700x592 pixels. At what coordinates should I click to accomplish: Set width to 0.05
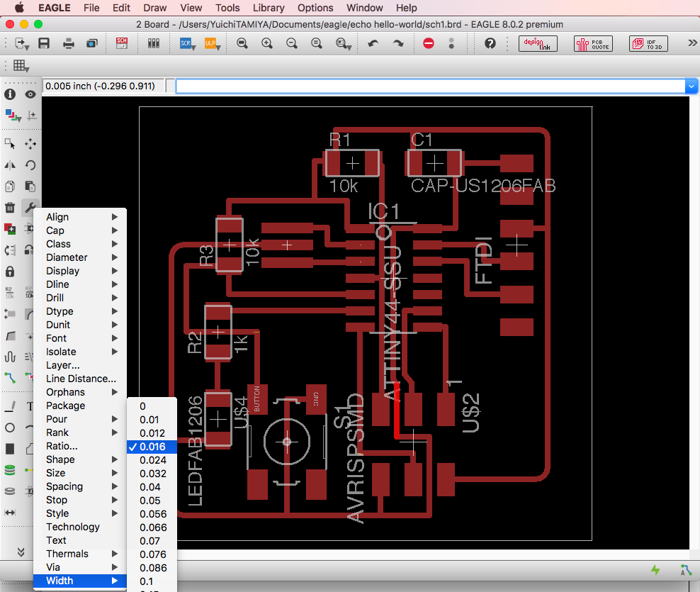[x=152, y=501]
